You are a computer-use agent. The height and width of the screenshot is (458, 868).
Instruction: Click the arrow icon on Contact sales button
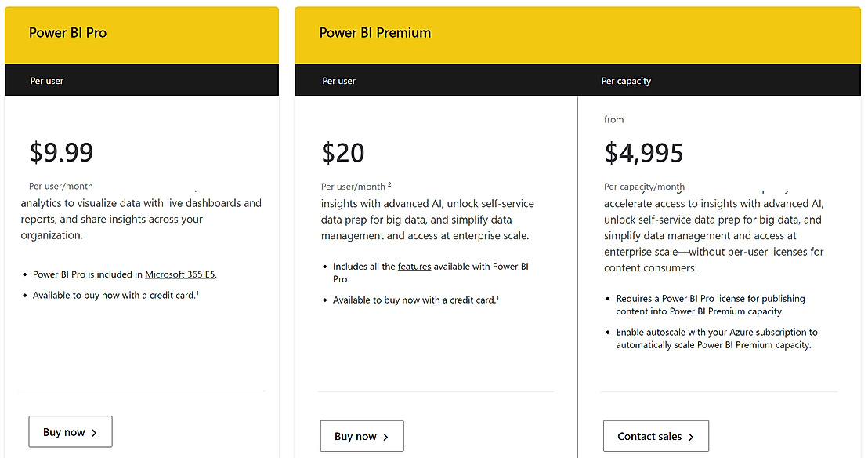click(x=689, y=436)
